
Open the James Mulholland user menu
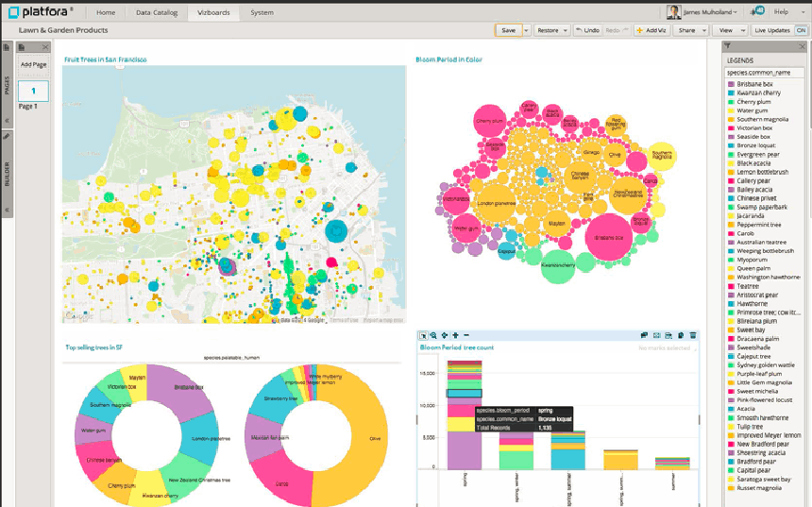tap(706, 12)
